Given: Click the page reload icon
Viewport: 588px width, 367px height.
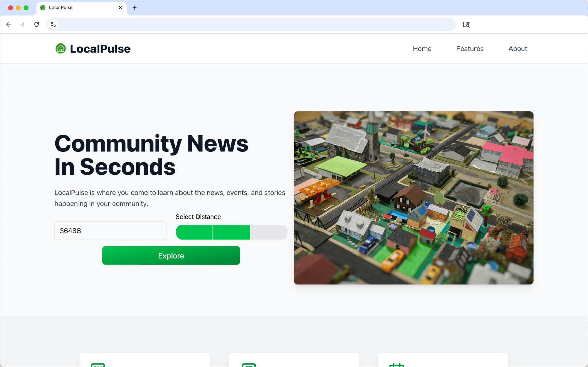Looking at the screenshot, I should [37, 24].
